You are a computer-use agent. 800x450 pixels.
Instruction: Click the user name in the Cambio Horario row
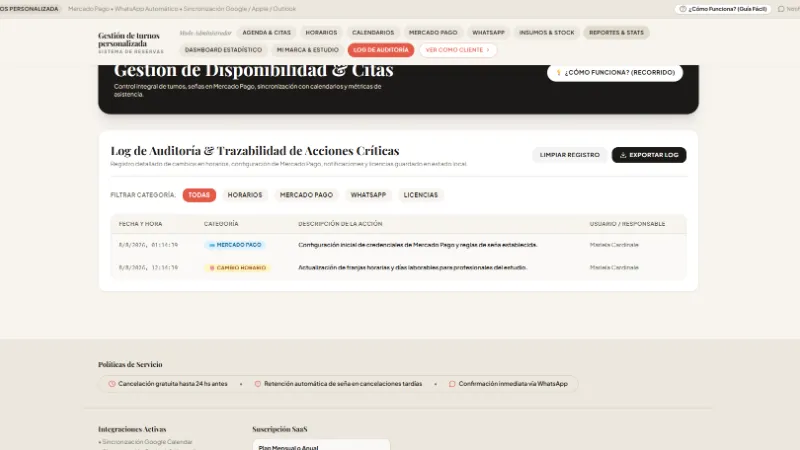614,268
